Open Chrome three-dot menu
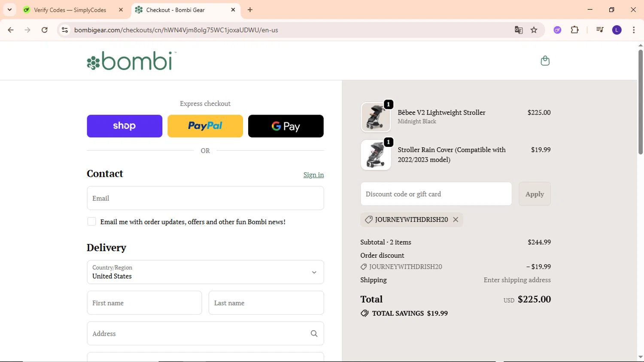The image size is (644, 362). [634, 30]
